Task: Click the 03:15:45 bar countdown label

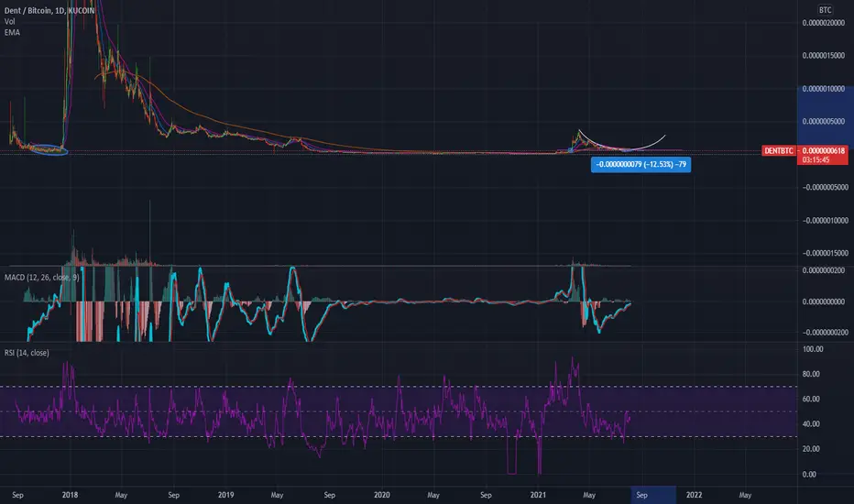Action: 816,159
